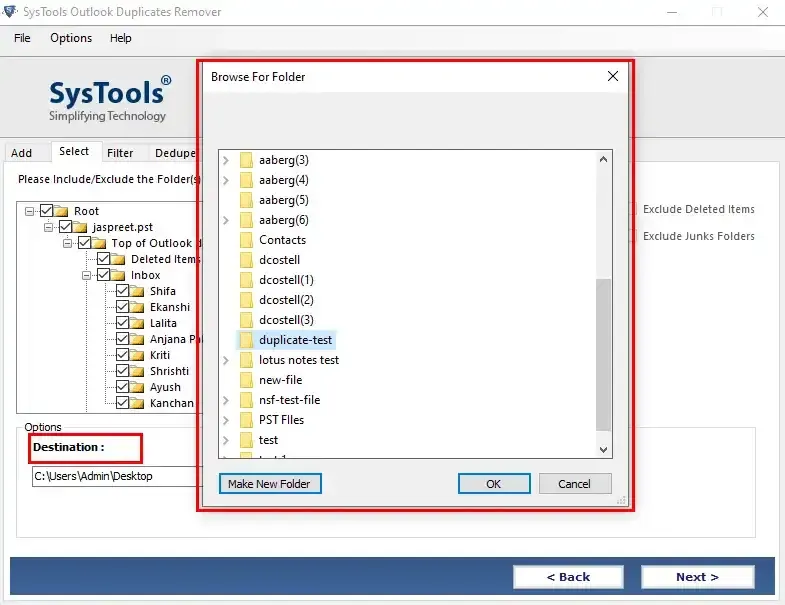Click the test folder icon in dialog
785x605 pixels.
pos(246,440)
